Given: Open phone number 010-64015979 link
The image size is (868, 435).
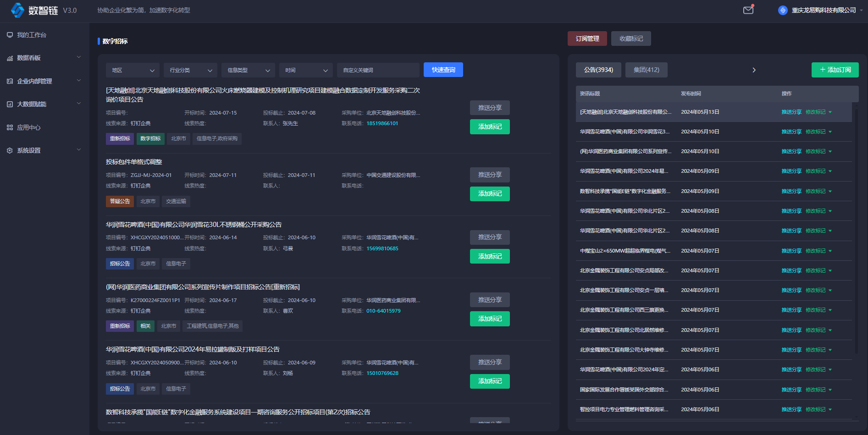Looking at the screenshot, I should coord(383,311).
